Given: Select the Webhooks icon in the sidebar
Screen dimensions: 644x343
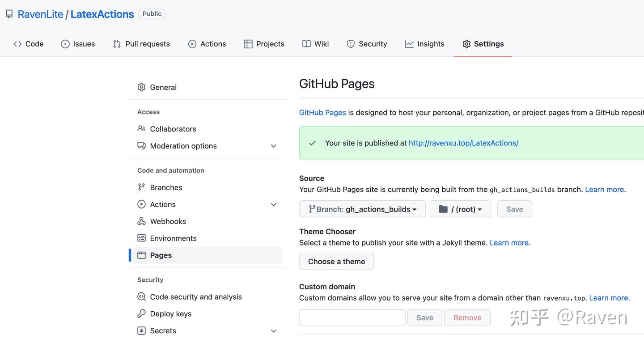Looking at the screenshot, I should point(141,221).
